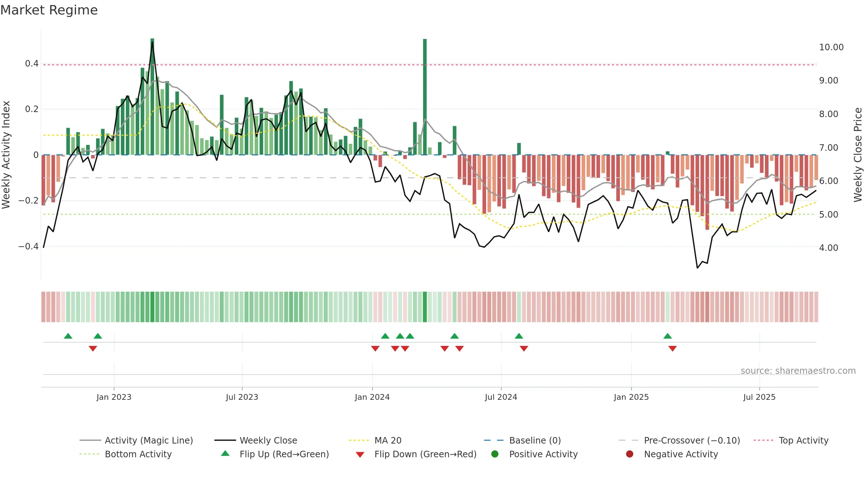Click the 0.4 activity axis value

coord(32,64)
